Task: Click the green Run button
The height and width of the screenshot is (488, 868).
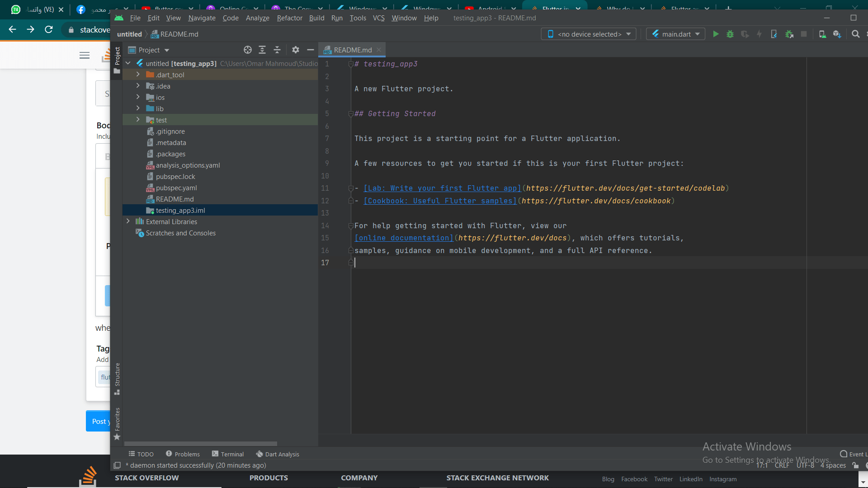Action: pos(716,34)
